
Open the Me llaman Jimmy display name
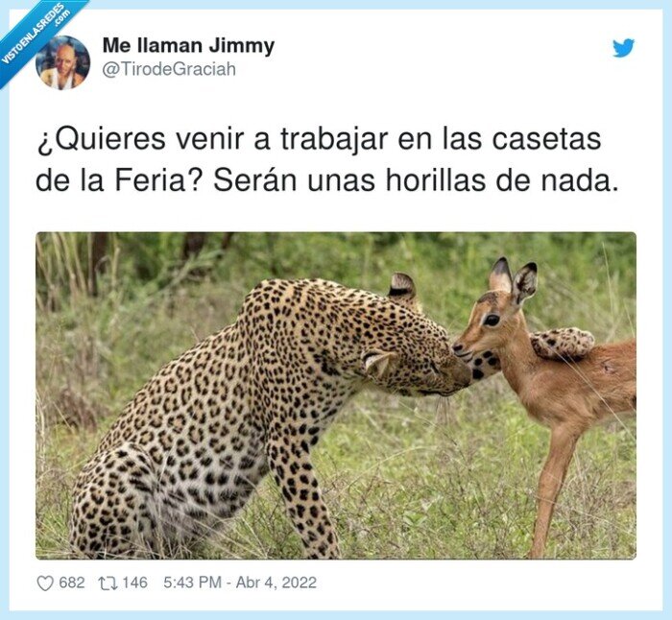[x=188, y=46]
